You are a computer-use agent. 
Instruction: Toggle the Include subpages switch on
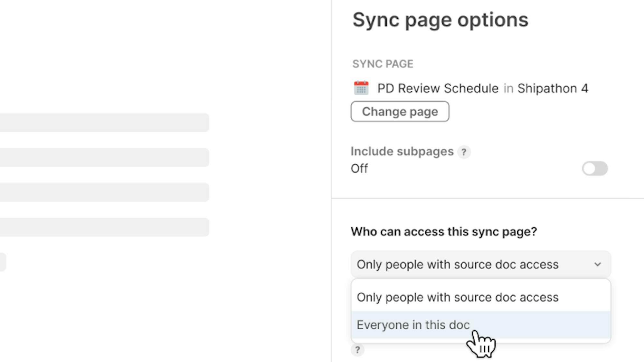click(594, 169)
